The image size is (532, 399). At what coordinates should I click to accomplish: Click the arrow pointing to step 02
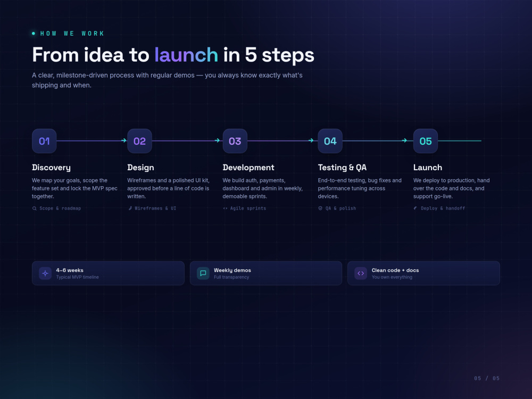(124, 140)
